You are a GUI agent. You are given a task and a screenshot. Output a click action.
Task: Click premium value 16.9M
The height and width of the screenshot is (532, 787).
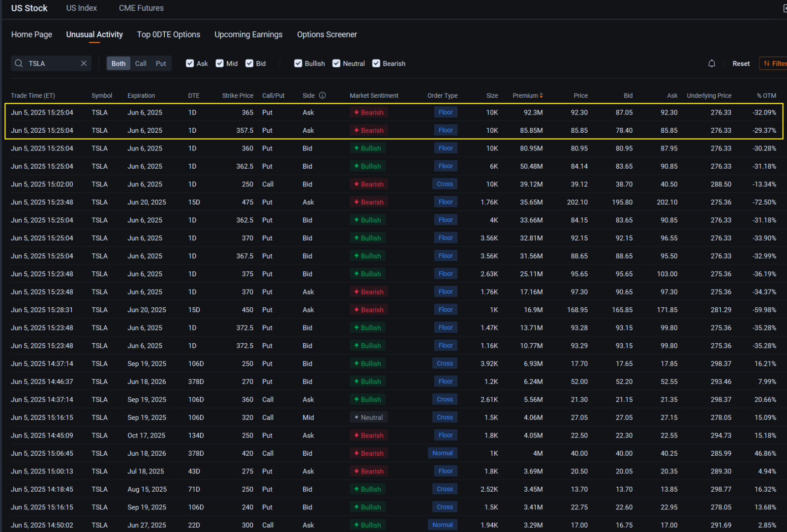coord(533,310)
